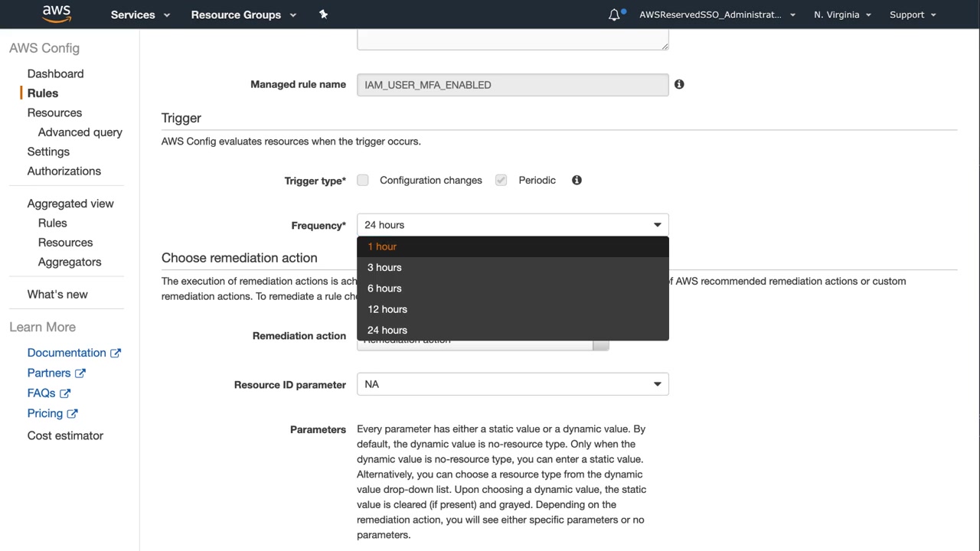980x551 pixels.
Task: Select the 1 hour frequency option
Action: pos(382,246)
